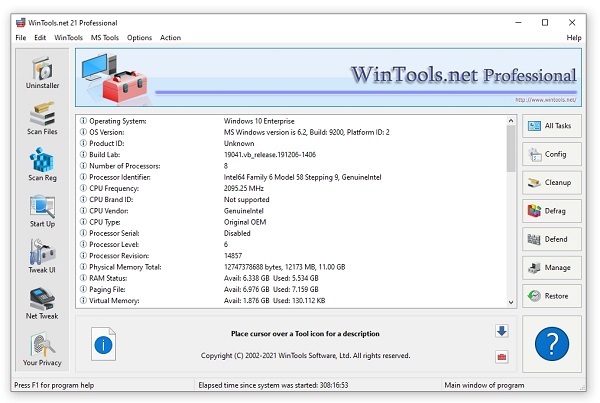
Task: Select the Virtual Memory row
Action: coord(291,300)
